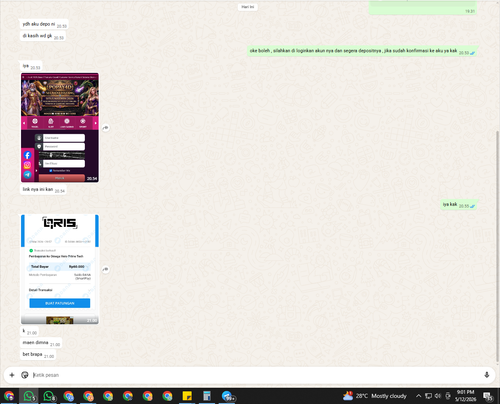Select message 'maen dimna'
Viewport: 500px width, 404px height.
tap(41, 343)
